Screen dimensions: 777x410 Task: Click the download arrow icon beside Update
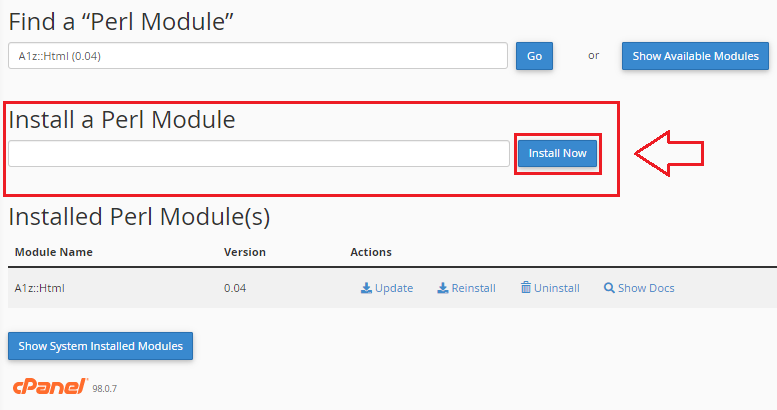click(x=366, y=288)
